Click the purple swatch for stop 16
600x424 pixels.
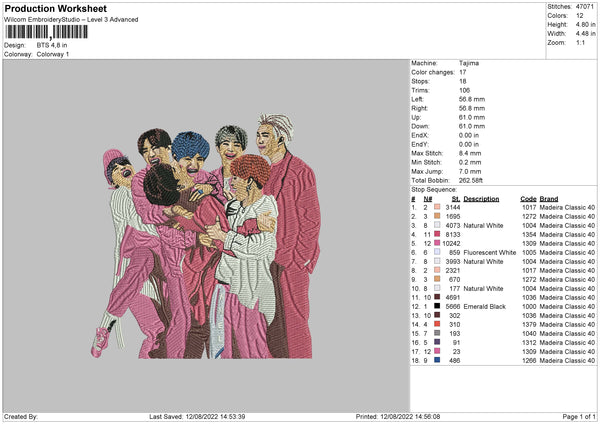(437, 342)
